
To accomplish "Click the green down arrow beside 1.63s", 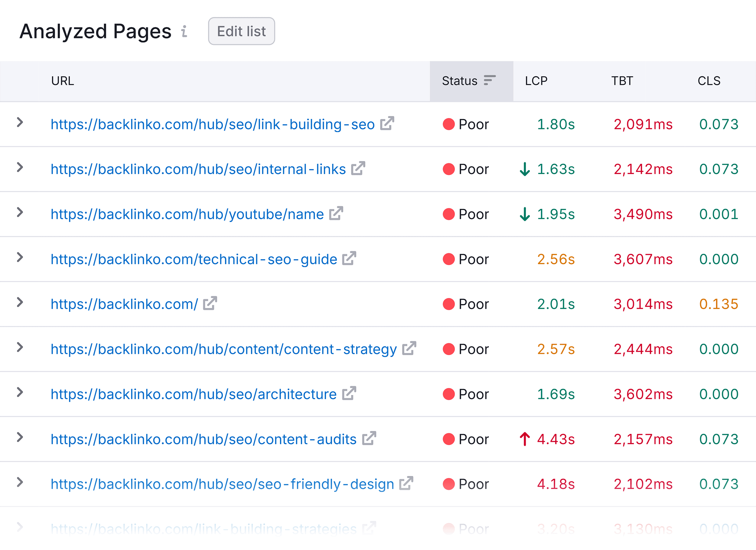I will click(x=525, y=169).
